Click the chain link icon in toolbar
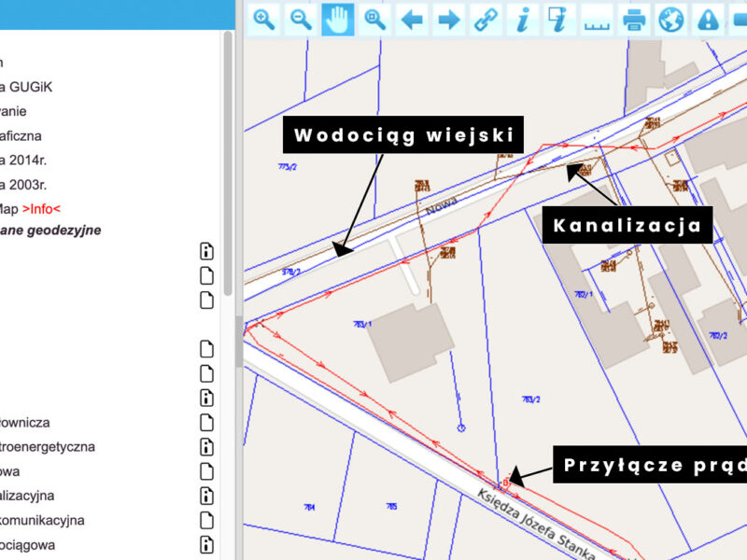Viewport: 747px width, 560px height. point(486,19)
